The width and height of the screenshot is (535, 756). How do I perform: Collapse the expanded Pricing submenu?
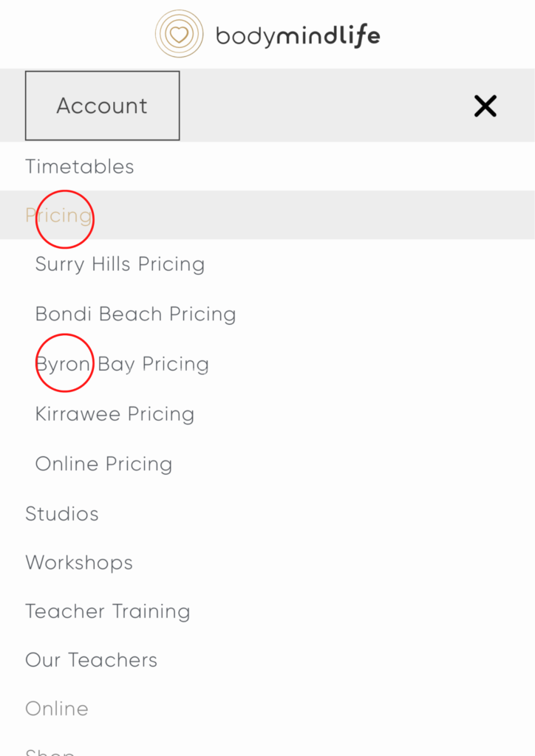59,216
